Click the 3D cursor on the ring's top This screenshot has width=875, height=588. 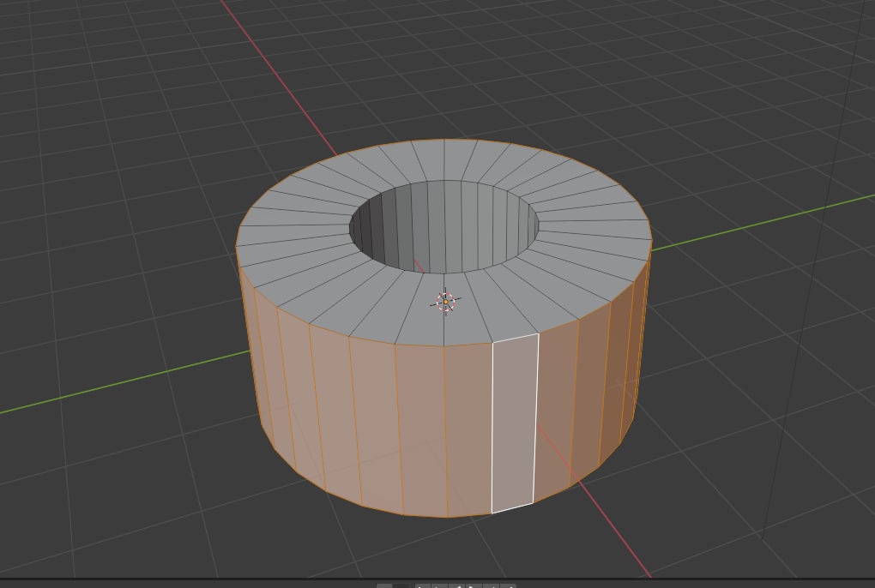tap(445, 302)
